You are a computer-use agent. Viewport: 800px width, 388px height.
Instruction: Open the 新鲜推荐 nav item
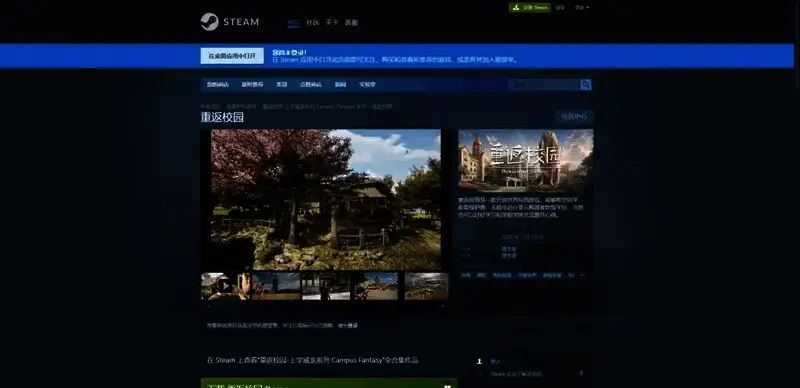(x=252, y=85)
